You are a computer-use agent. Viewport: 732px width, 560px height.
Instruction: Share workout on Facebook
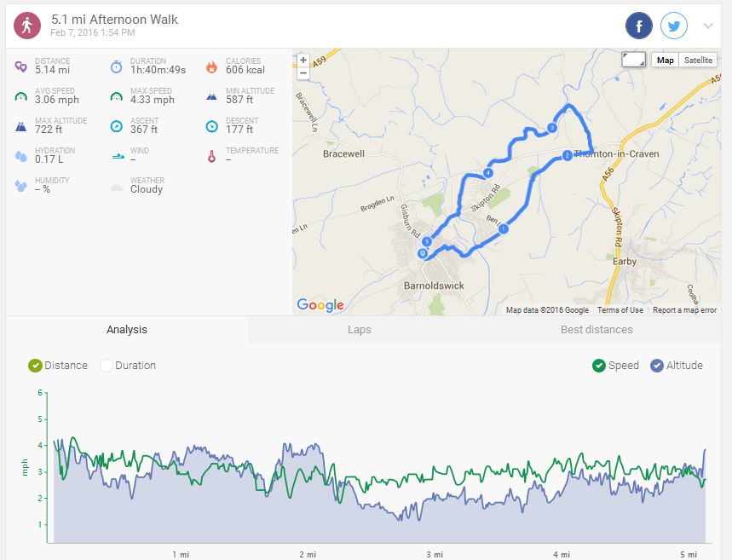tap(639, 26)
